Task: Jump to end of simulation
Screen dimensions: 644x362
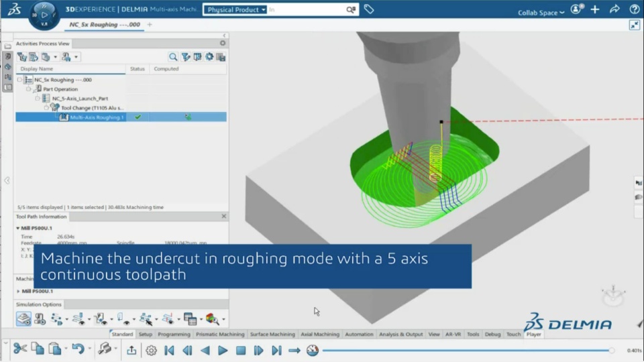Action: 276,351
